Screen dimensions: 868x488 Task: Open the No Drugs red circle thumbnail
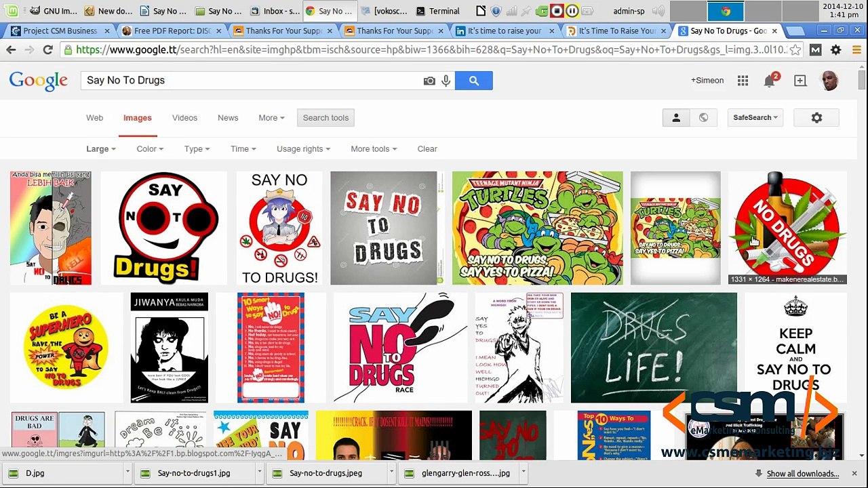(x=787, y=228)
